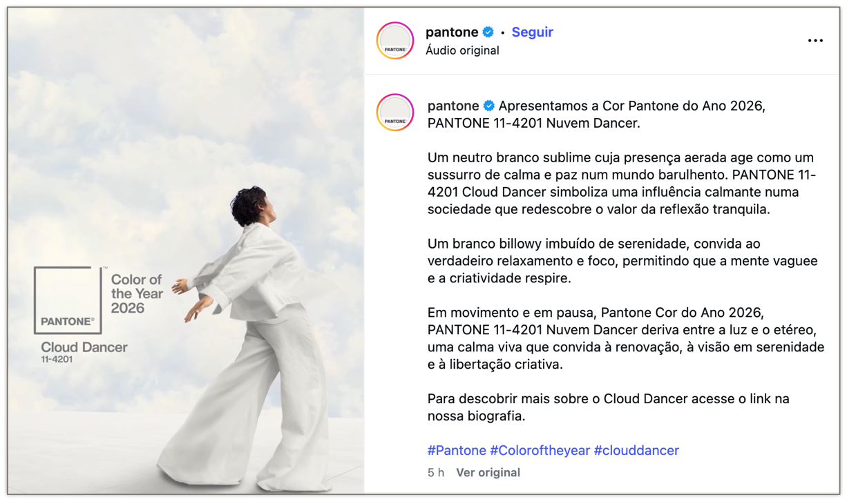Click the Pantone avatar beside the caption

(395, 113)
